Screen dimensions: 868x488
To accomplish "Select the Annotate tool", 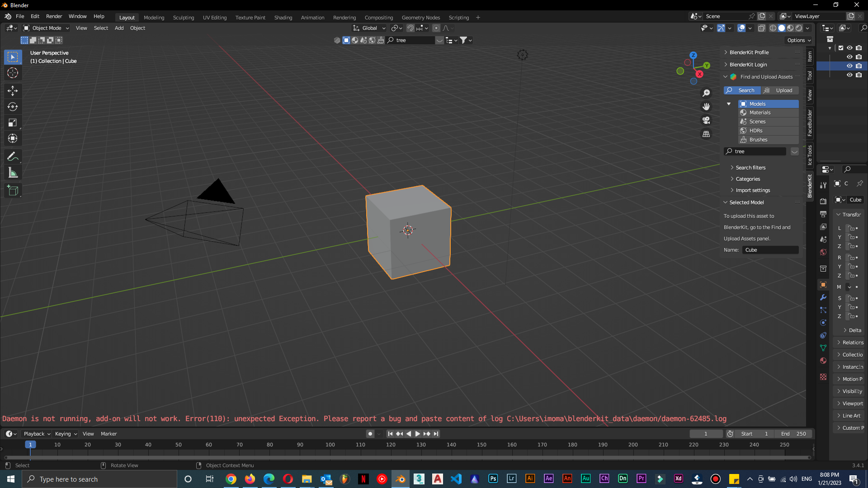I will tap(13, 157).
